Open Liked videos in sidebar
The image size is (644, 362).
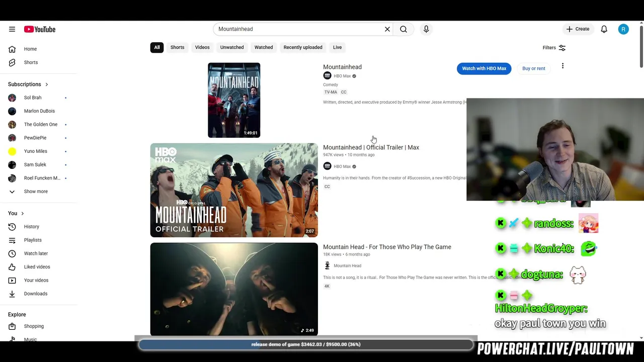[x=38, y=267]
